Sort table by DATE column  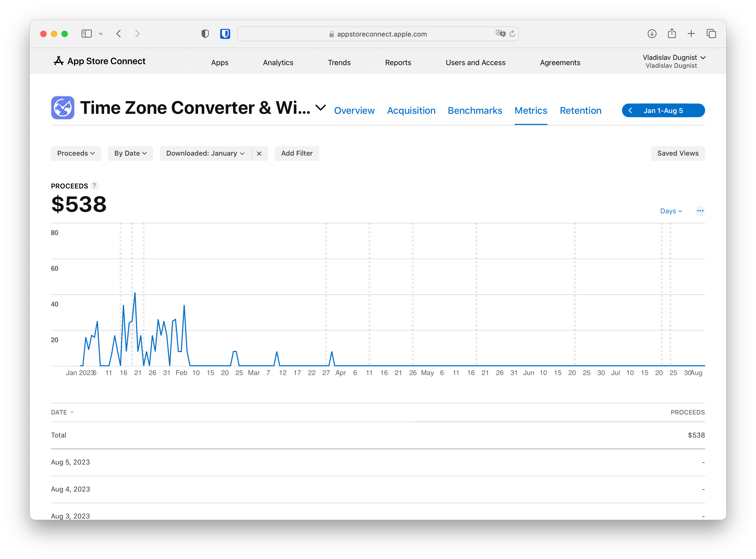(x=62, y=412)
